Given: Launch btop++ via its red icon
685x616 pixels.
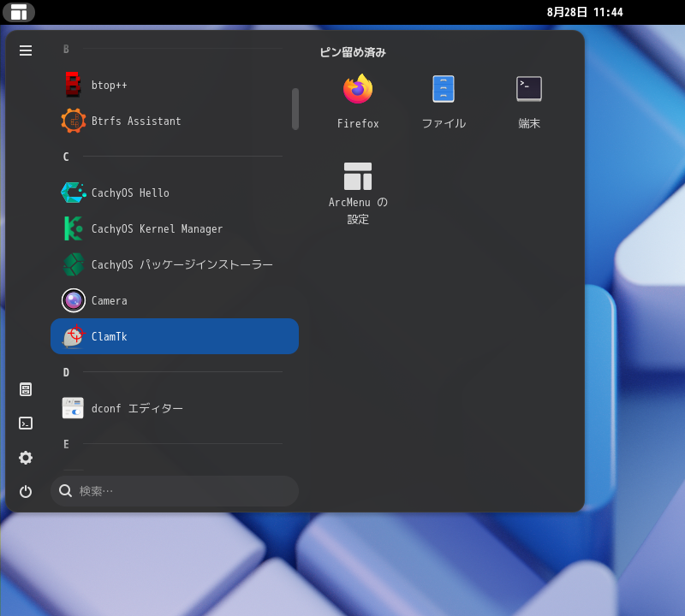Looking at the screenshot, I should 73,85.
